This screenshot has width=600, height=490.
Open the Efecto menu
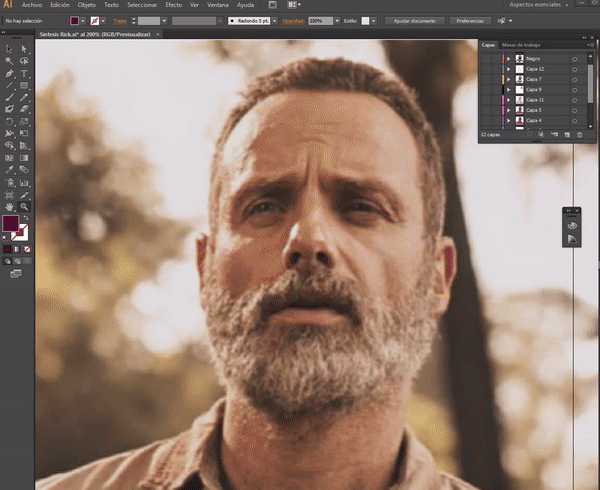[x=174, y=5]
